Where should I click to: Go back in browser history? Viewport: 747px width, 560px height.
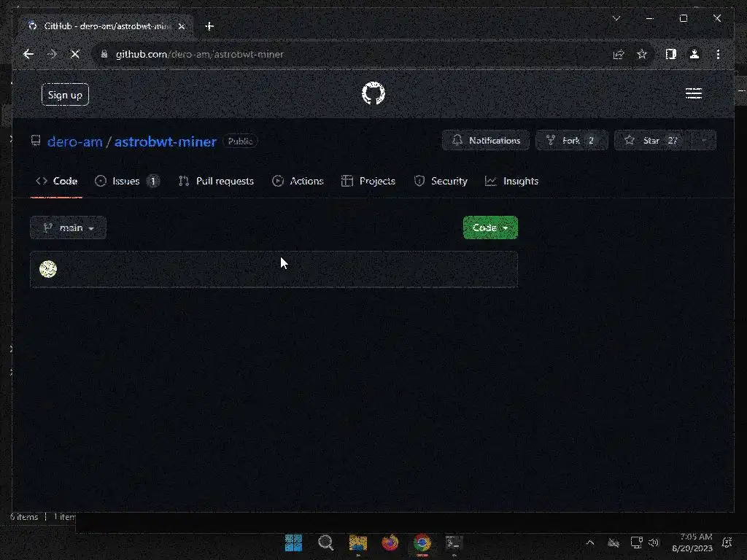[x=28, y=54]
